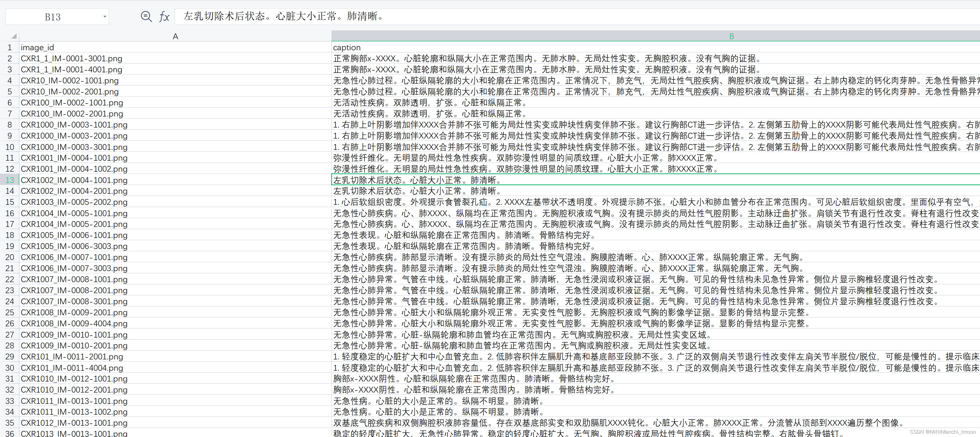
Task: Click the select-all corner triangle
Action: [x=14, y=36]
